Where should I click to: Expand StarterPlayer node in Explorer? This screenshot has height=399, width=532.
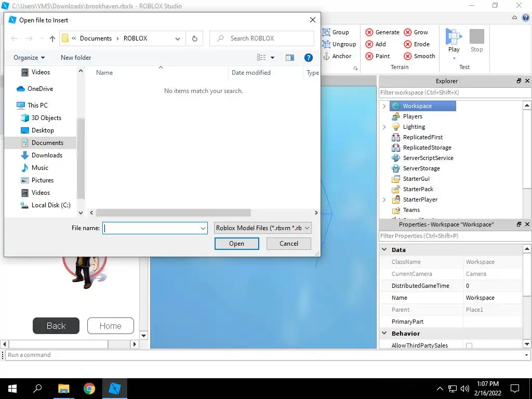coord(384,199)
